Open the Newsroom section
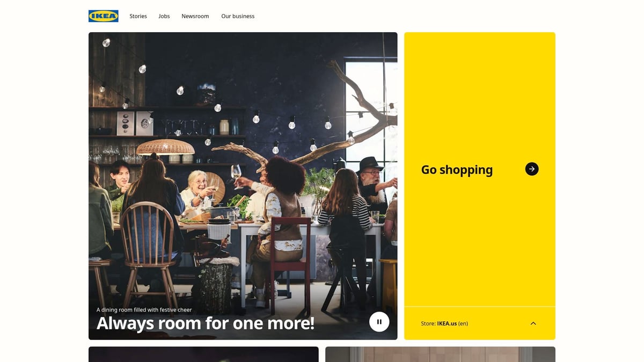This screenshot has width=644, height=362. click(x=195, y=16)
